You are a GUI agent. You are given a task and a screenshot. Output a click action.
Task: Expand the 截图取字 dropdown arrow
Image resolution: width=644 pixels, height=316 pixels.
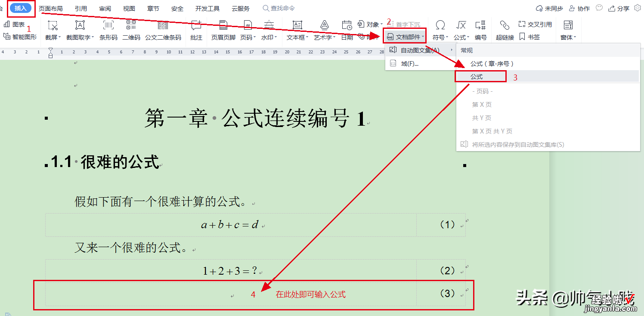[93, 37]
